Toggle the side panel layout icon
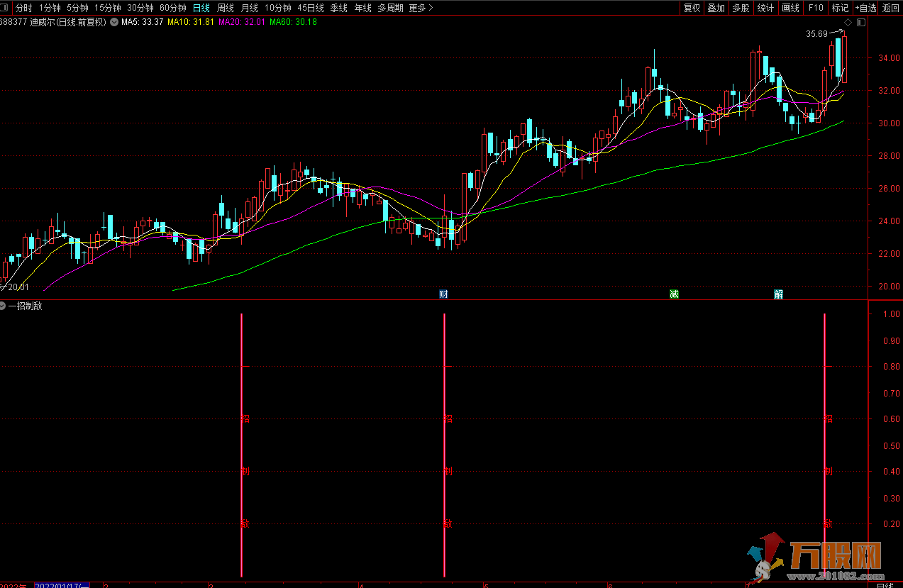The image size is (903, 588). click(860, 22)
